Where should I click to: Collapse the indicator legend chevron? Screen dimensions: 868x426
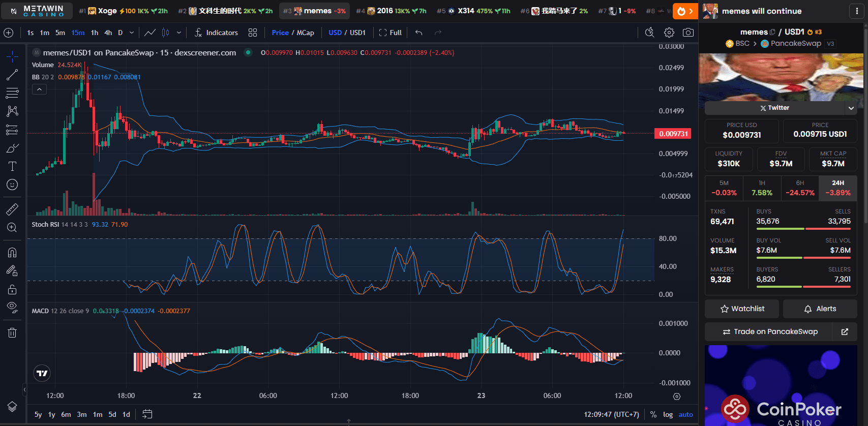tap(39, 89)
